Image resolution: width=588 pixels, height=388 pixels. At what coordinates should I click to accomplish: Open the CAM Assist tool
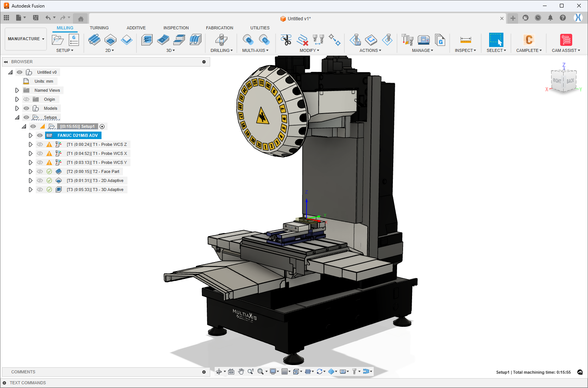pos(566,40)
